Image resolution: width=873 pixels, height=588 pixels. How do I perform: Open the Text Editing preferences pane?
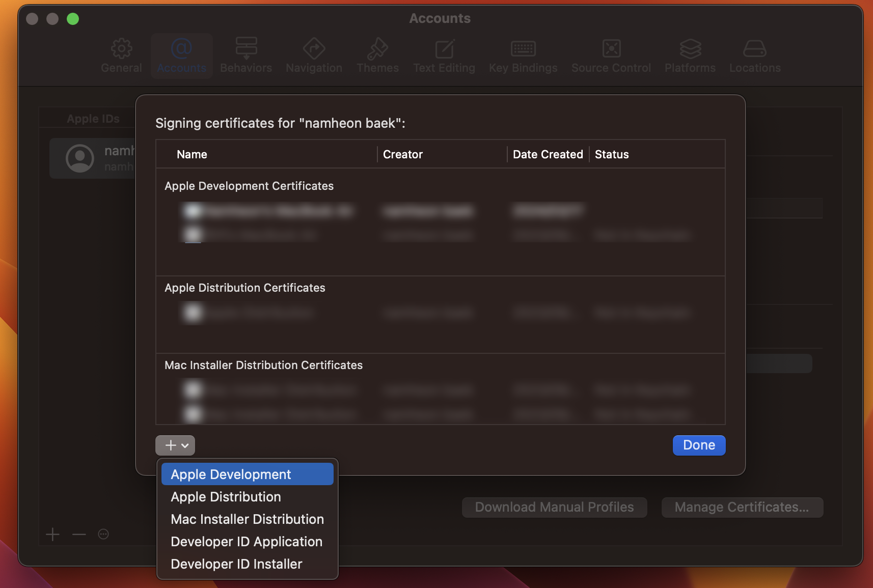444,55
